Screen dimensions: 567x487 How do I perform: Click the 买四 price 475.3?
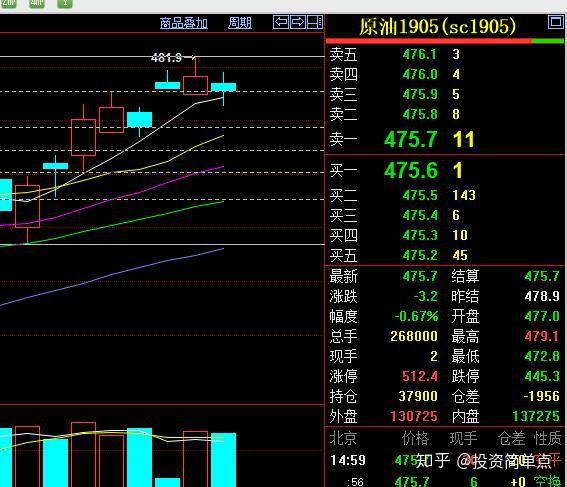point(420,235)
